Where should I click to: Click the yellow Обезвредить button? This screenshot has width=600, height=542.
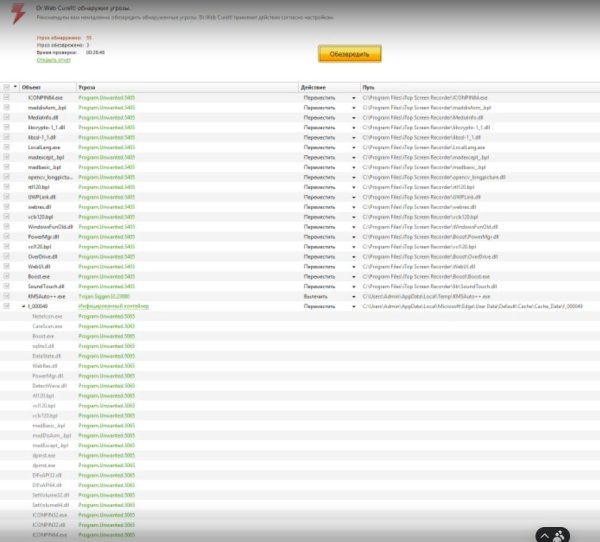pyautogui.click(x=349, y=54)
